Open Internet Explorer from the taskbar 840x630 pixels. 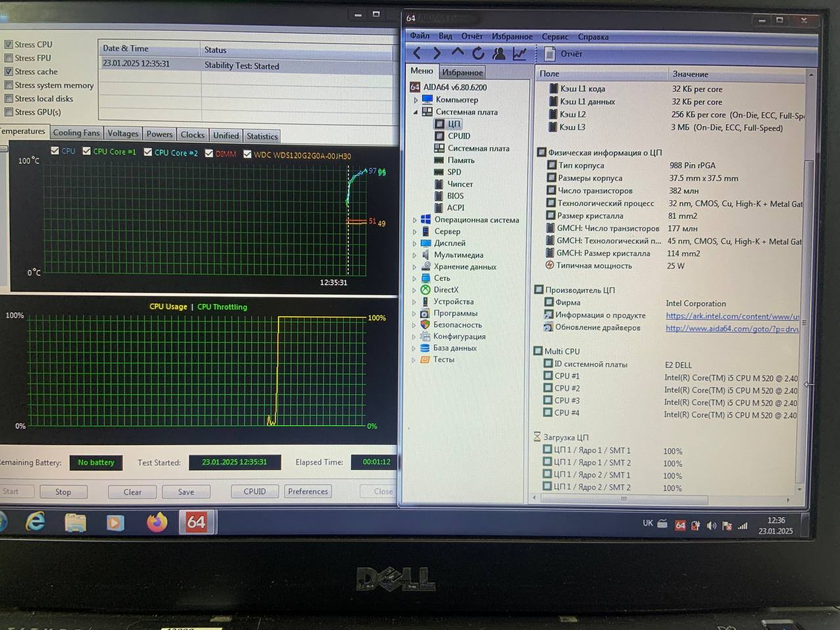point(35,522)
